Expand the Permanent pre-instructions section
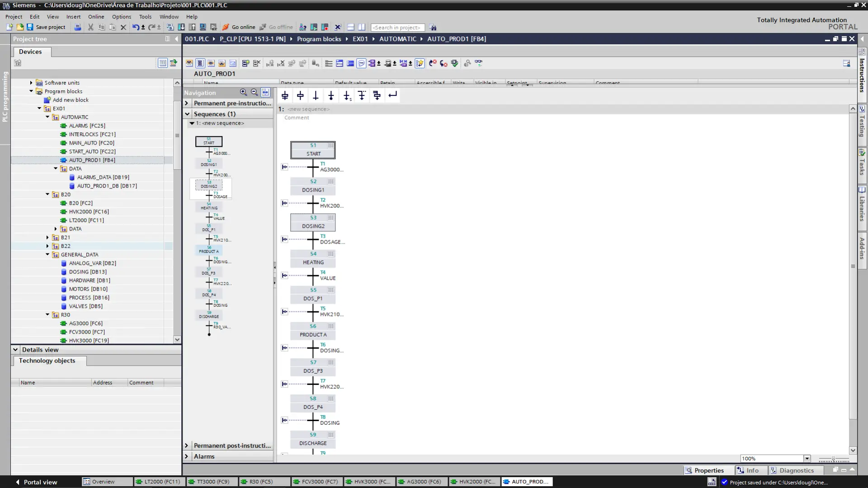This screenshot has width=868, height=488. click(187, 103)
